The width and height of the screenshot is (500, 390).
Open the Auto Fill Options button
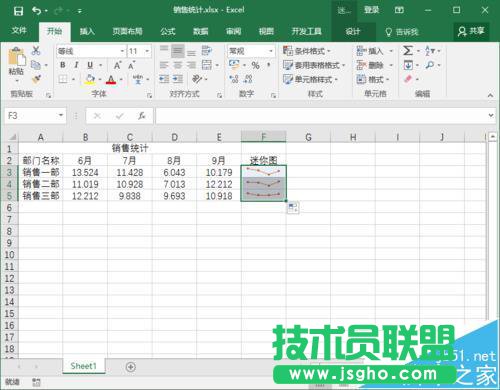point(293,208)
